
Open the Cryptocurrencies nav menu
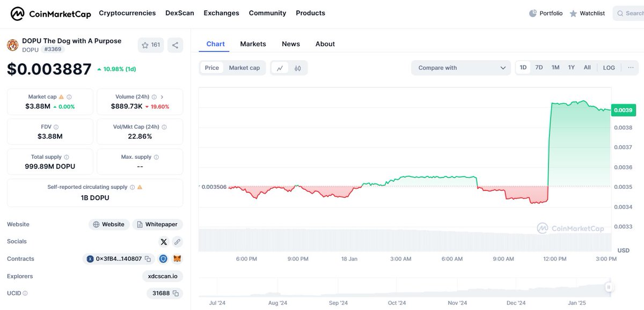127,13
